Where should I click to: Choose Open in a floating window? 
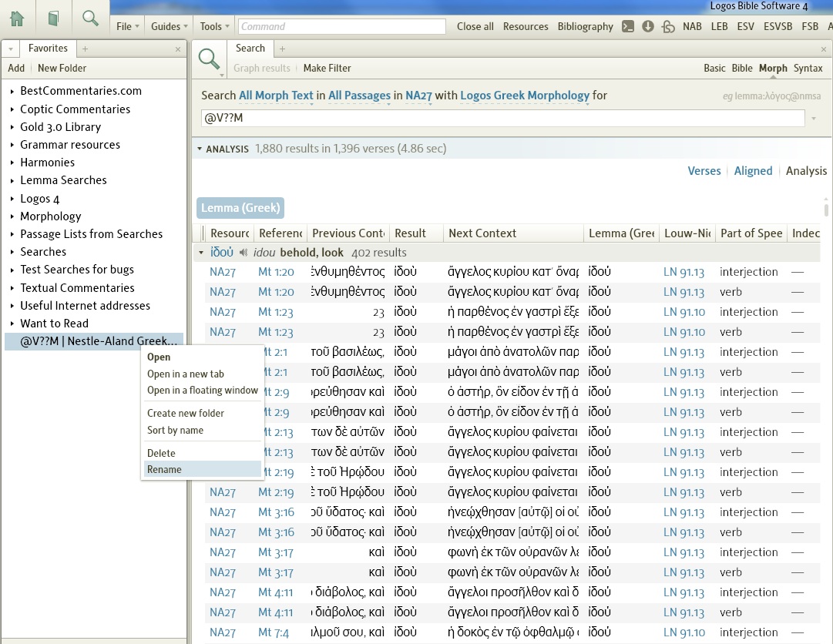203,391
